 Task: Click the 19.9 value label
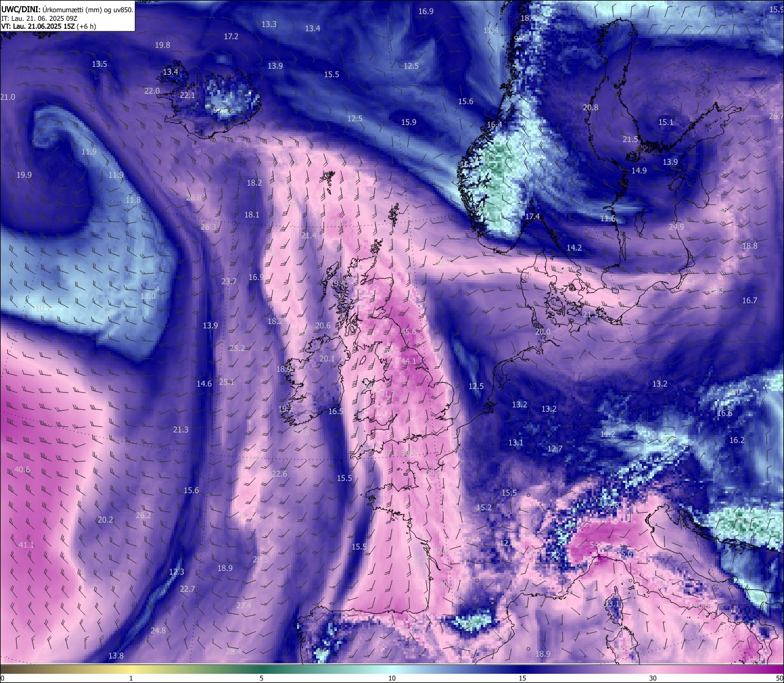pos(24,175)
